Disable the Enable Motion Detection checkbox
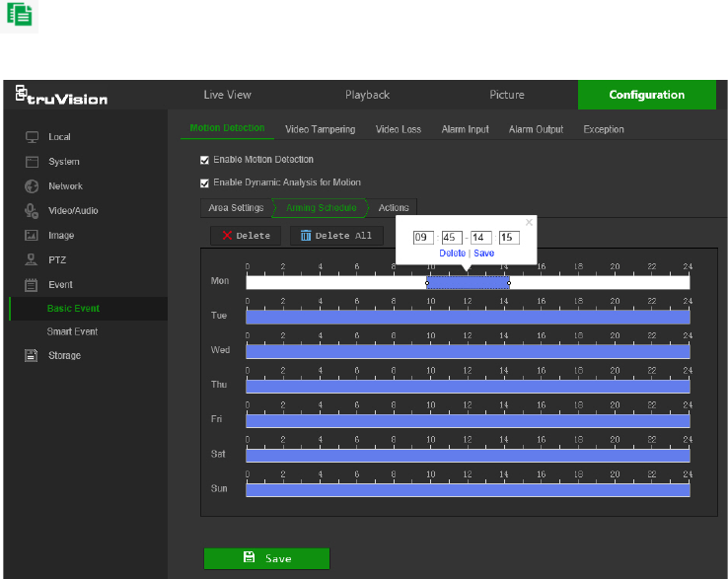The width and height of the screenshot is (728, 579). click(x=205, y=160)
